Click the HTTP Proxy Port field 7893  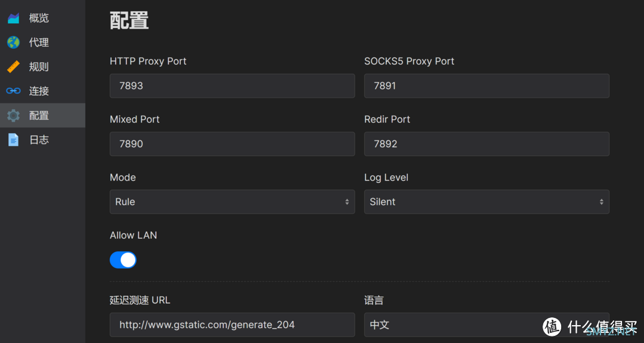click(x=232, y=86)
